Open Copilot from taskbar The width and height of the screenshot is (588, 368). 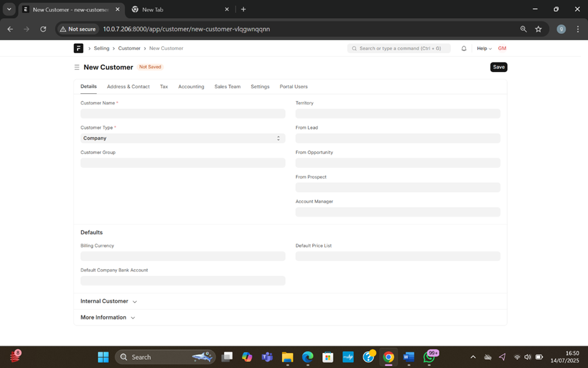(x=246, y=357)
